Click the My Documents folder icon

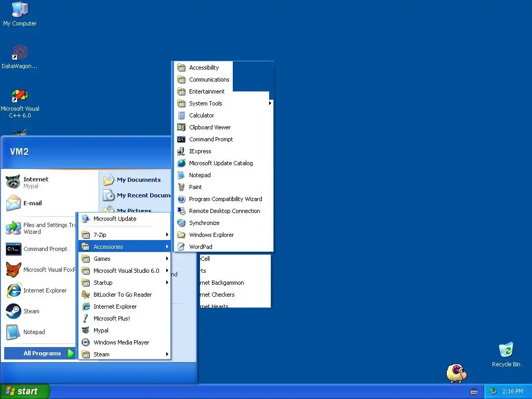[x=109, y=179]
